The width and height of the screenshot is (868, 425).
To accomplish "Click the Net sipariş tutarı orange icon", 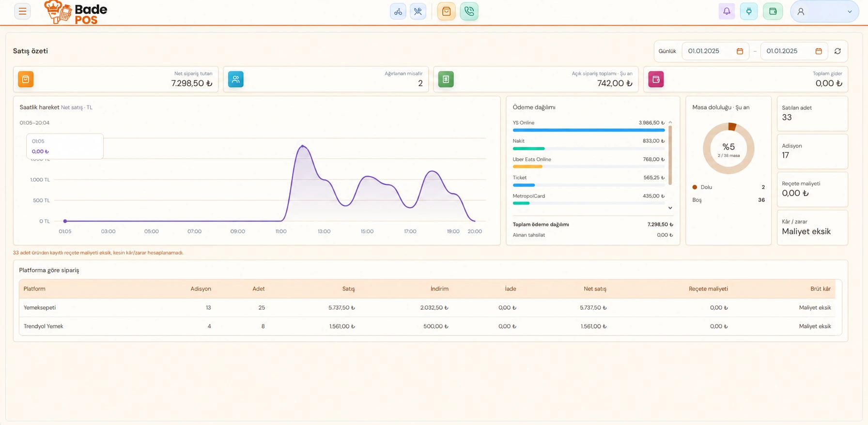I will tap(26, 79).
